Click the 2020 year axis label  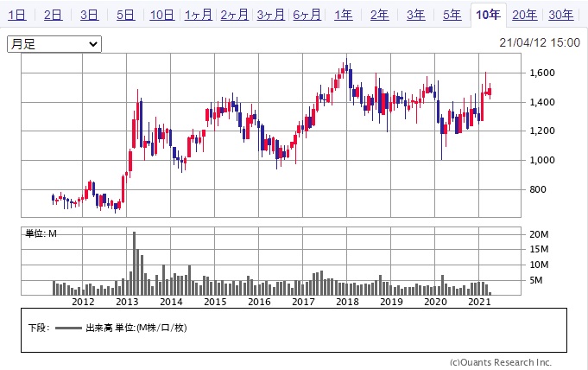435,302
